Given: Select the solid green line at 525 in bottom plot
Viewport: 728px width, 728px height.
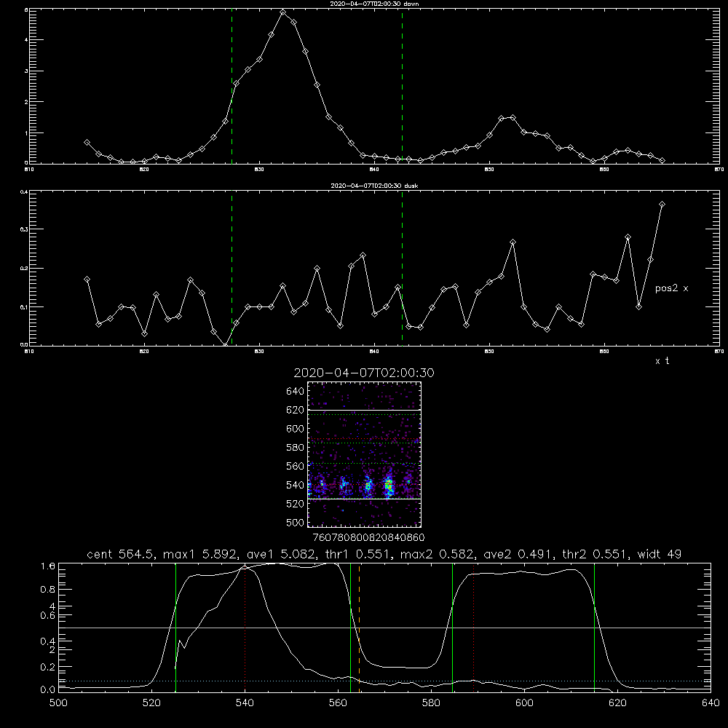Looking at the screenshot, I should (175, 628).
